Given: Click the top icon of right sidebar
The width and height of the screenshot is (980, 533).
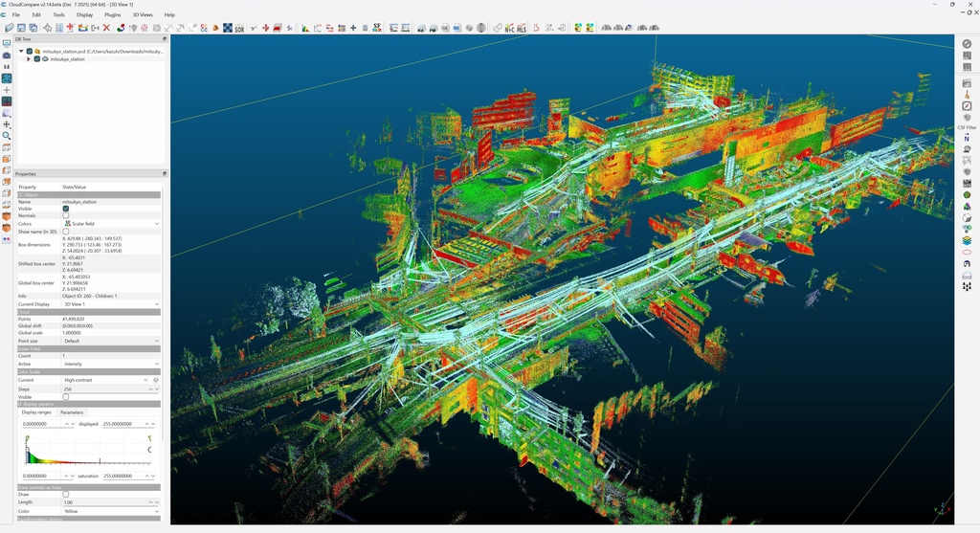Looking at the screenshot, I should (x=967, y=44).
